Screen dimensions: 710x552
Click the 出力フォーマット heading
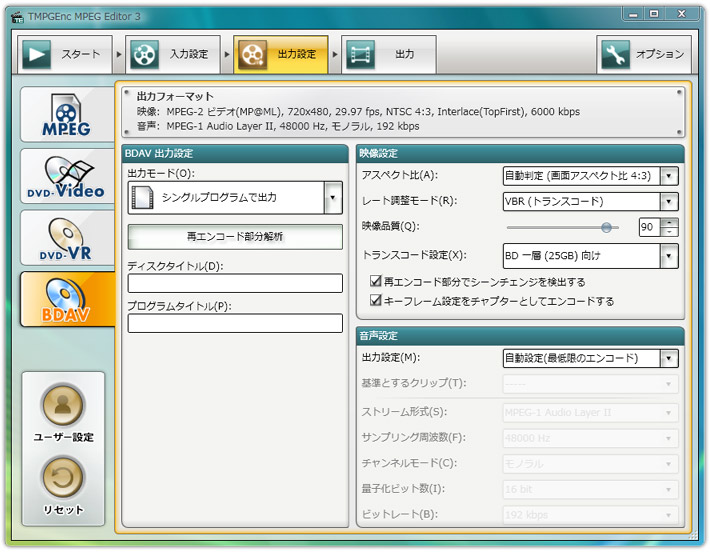[175, 96]
